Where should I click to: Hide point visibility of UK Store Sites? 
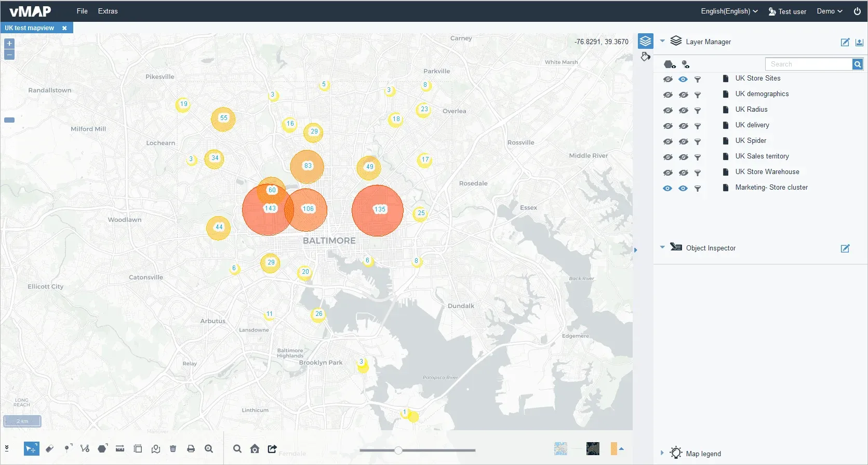tap(683, 79)
